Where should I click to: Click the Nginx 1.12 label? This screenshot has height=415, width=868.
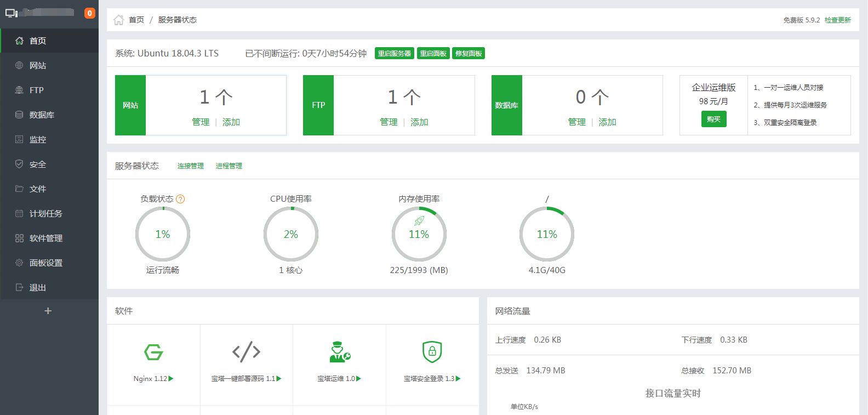pos(151,379)
